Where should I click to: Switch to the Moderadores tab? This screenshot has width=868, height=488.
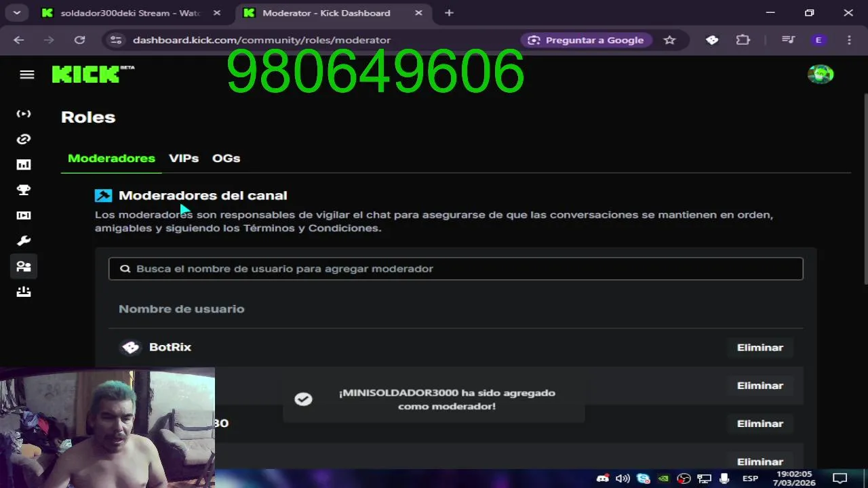click(111, 158)
